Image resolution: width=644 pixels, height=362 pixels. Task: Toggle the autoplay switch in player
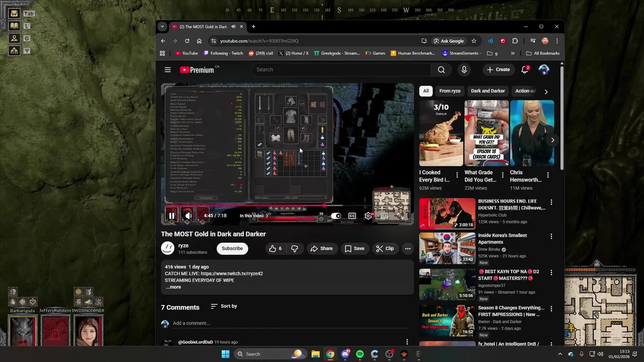click(336, 216)
